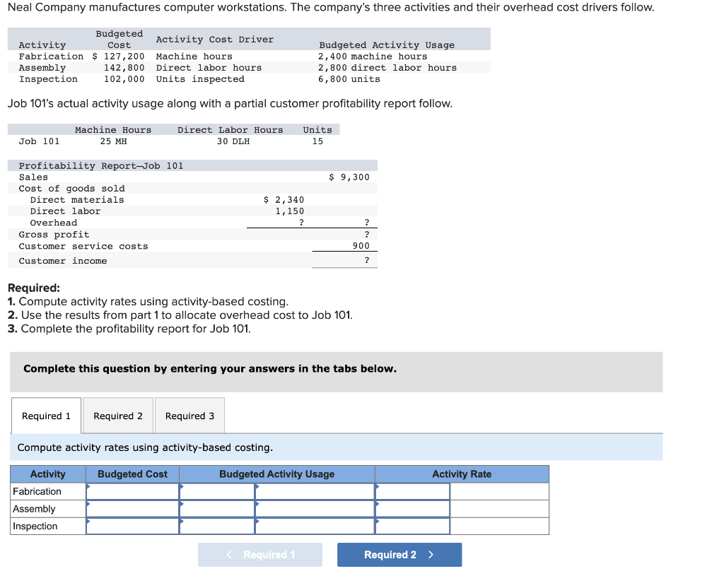The height and width of the screenshot is (588, 724).
Task: Open the Inspection activity usage unit dropdown
Action: point(315,526)
